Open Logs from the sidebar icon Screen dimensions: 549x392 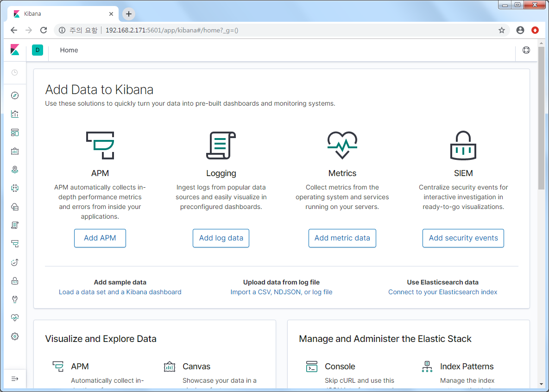tap(15, 225)
